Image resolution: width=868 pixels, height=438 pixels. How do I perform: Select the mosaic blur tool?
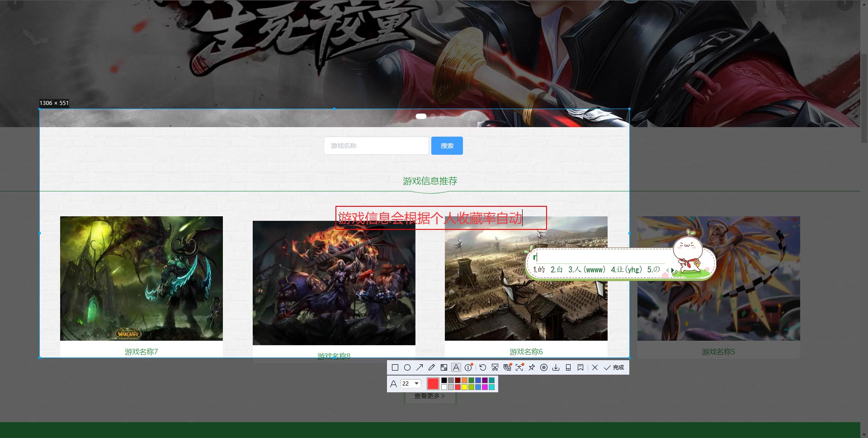tap(444, 367)
